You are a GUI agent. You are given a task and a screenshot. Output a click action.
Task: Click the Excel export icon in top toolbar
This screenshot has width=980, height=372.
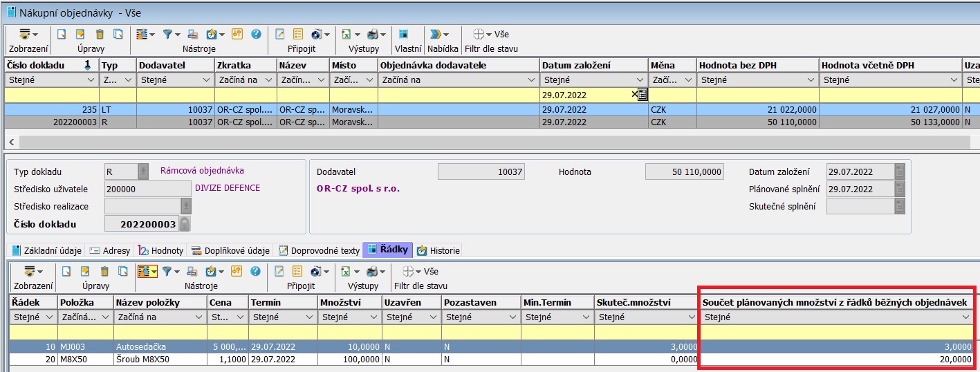[x=346, y=34]
